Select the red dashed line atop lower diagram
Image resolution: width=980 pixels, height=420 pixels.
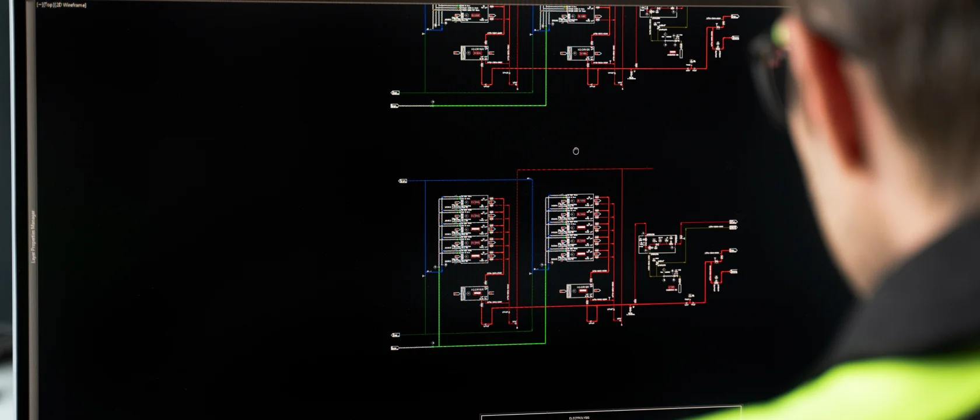585,169
